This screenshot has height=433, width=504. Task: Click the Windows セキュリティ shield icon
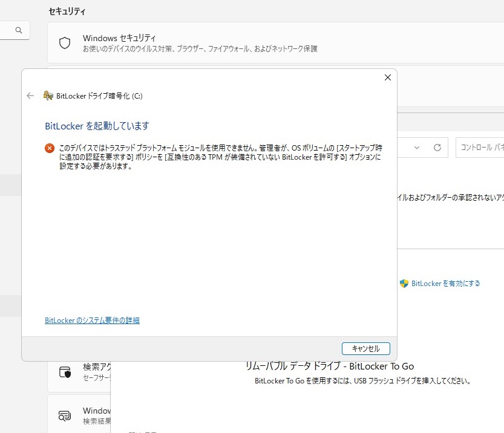point(65,43)
